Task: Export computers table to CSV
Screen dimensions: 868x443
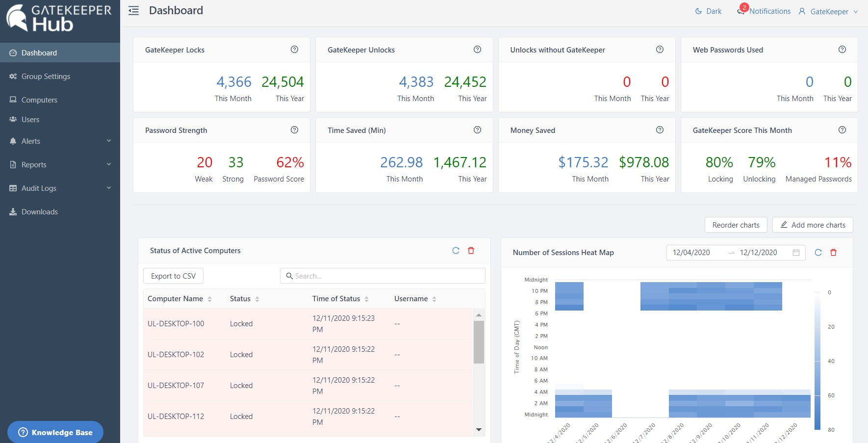Action: pos(173,276)
